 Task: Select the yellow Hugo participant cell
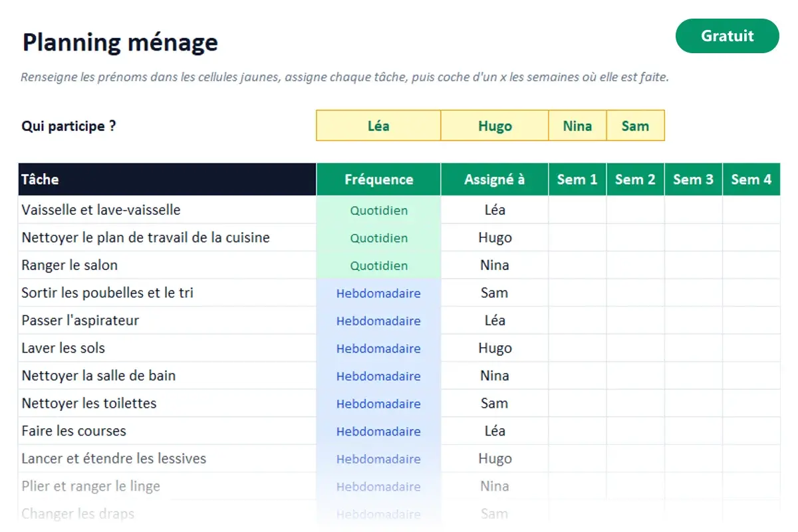(x=495, y=126)
